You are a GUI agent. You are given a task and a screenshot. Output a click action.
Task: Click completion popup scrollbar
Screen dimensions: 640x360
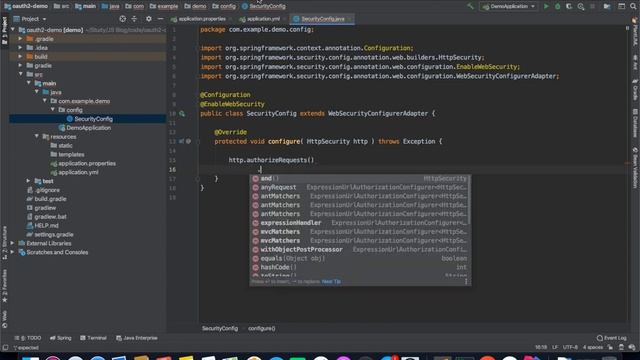(469, 200)
